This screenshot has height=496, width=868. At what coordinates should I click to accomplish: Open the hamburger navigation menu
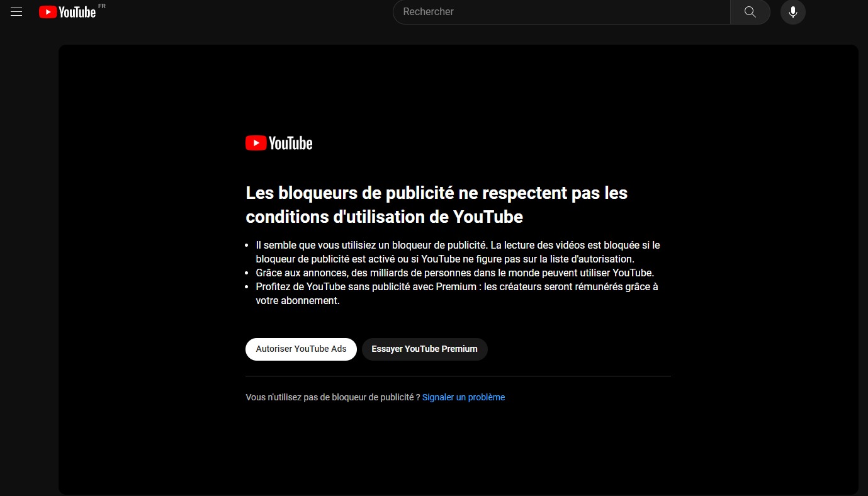[16, 11]
